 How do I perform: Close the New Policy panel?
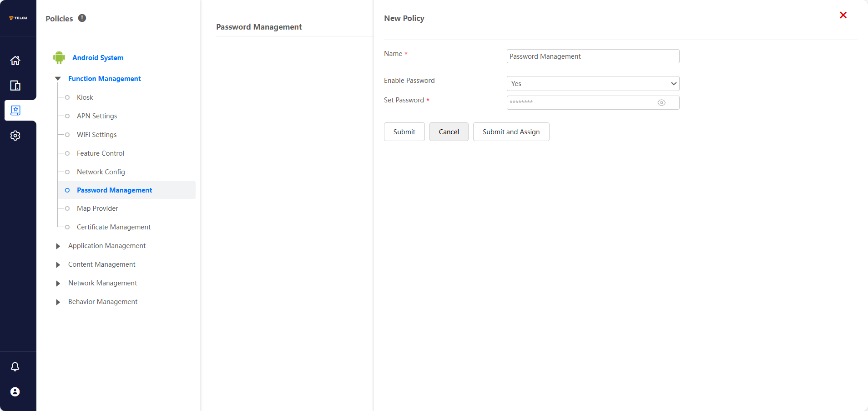click(843, 15)
